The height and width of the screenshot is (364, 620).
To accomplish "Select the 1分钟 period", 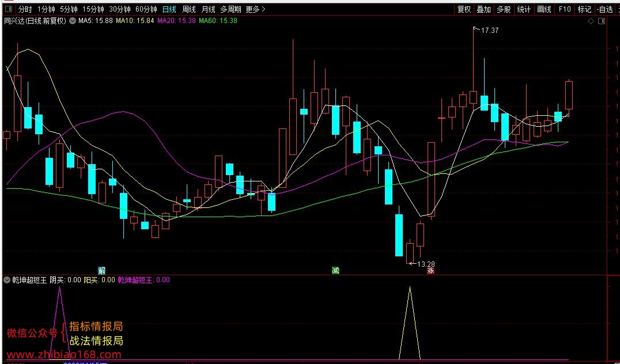I will click(46, 9).
